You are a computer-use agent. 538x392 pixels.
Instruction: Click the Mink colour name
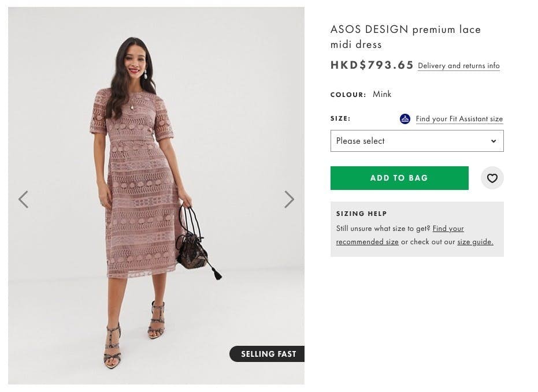click(x=382, y=94)
